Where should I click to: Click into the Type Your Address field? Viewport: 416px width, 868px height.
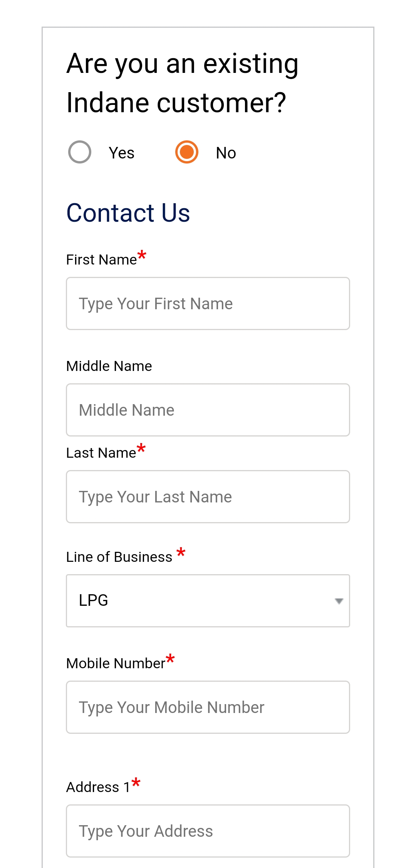pyautogui.click(x=208, y=831)
